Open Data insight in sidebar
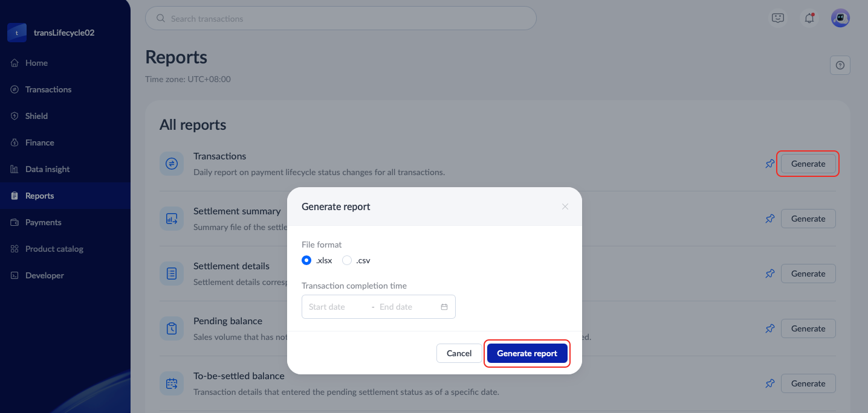The image size is (868, 413). point(47,169)
